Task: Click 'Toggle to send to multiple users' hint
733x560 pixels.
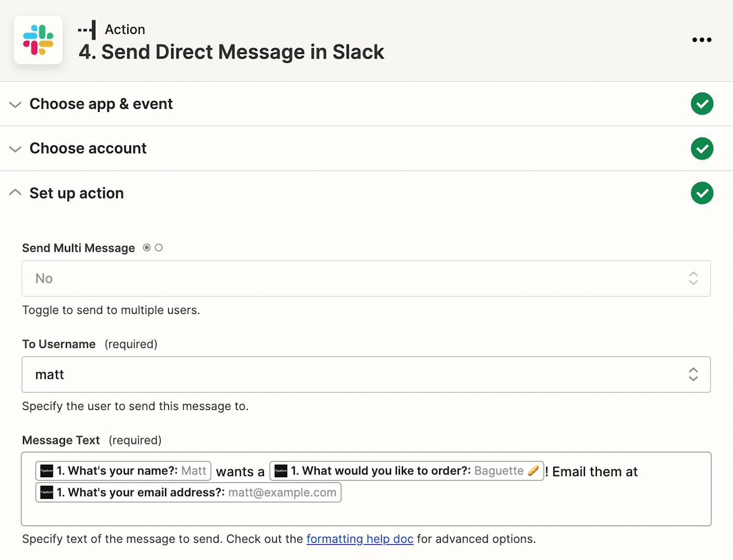Action: 111,310
